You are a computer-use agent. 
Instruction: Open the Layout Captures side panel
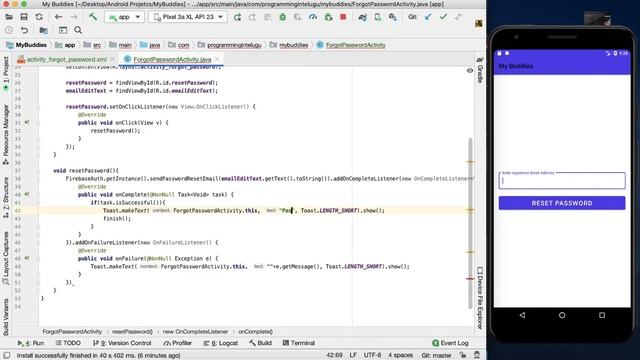click(6, 259)
